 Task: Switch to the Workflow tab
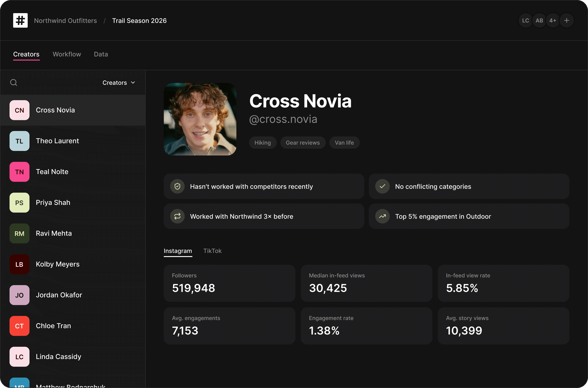(67, 54)
